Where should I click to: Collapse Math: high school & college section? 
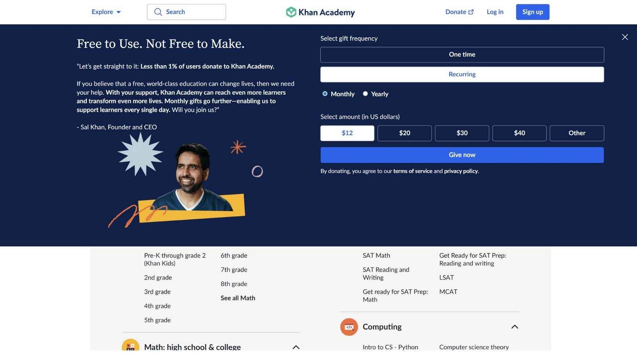point(296,347)
